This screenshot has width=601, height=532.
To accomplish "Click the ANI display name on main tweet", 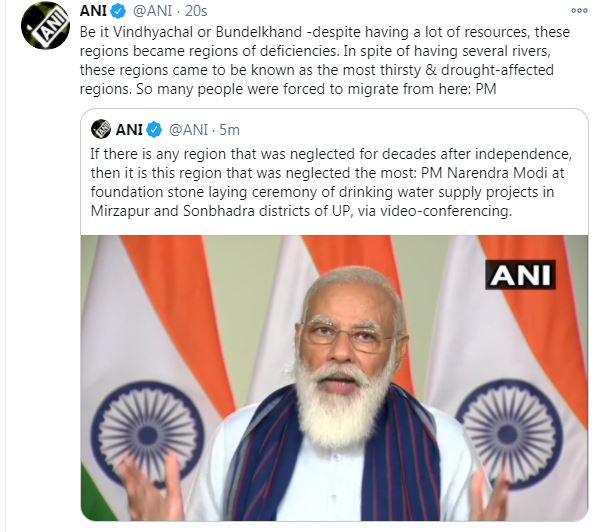I will pos(93,11).
